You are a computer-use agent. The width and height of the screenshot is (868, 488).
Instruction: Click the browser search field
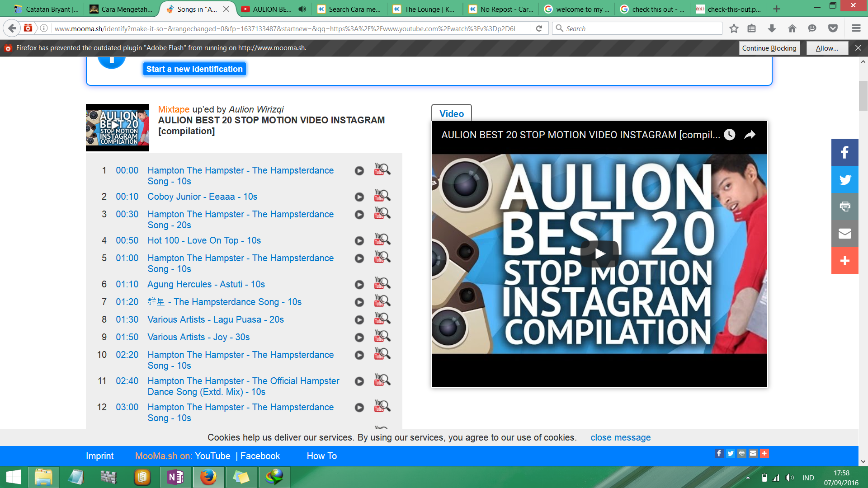(x=637, y=28)
